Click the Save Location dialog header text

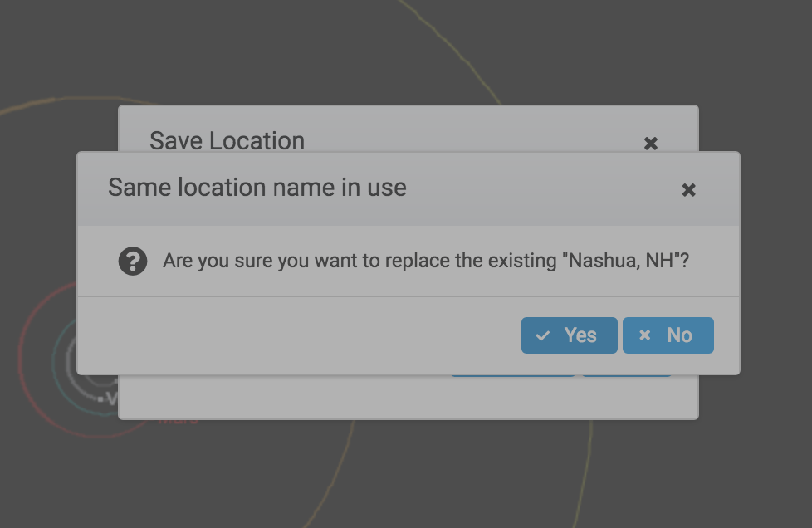point(227,141)
